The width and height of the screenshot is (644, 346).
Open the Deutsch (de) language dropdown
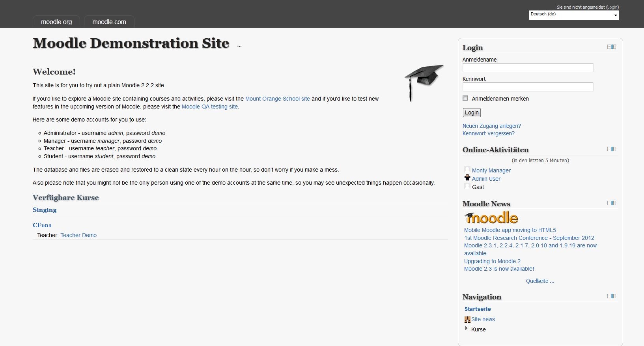pyautogui.click(x=574, y=15)
